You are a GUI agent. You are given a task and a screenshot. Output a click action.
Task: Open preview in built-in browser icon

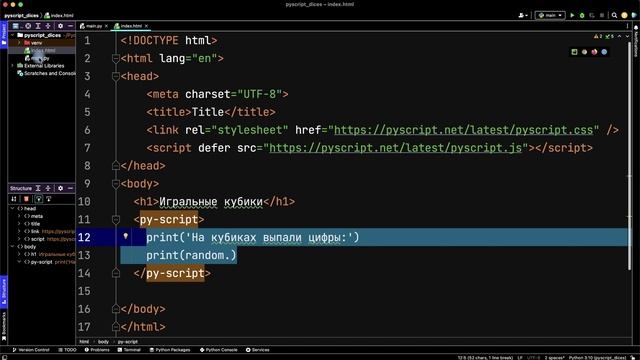click(574, 52)
